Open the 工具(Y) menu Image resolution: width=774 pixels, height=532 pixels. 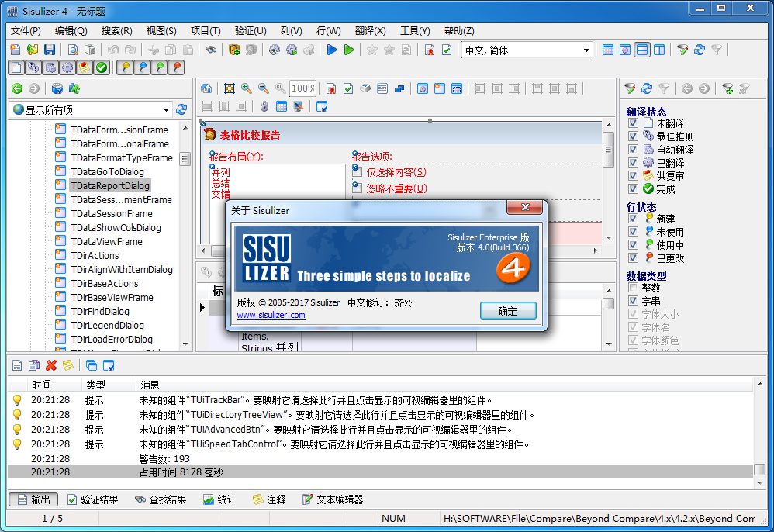click(x=415, y=30)
